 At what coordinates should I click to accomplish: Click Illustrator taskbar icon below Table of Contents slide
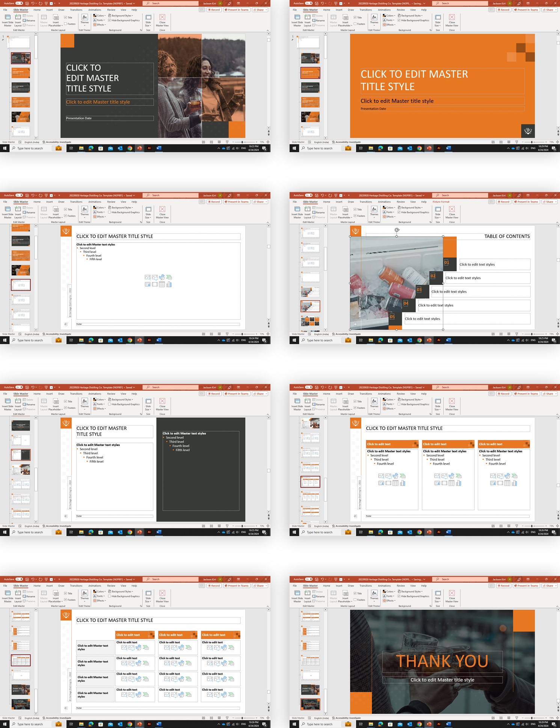(439, 340)
